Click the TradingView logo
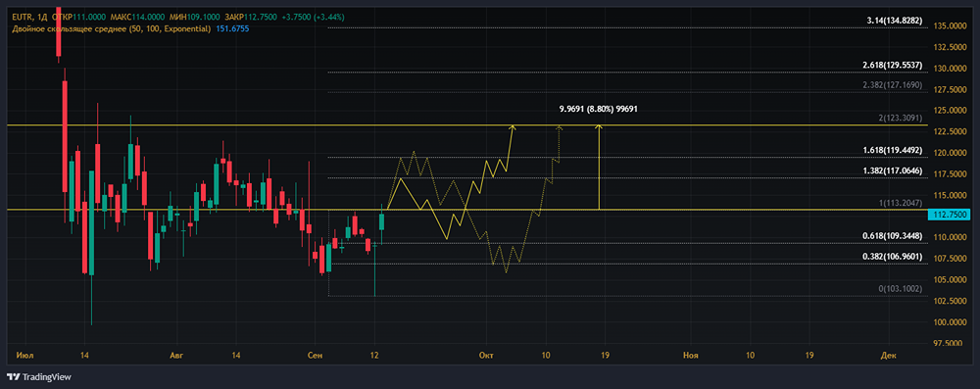The image size is (980, 389). click(x=39, y=377)
